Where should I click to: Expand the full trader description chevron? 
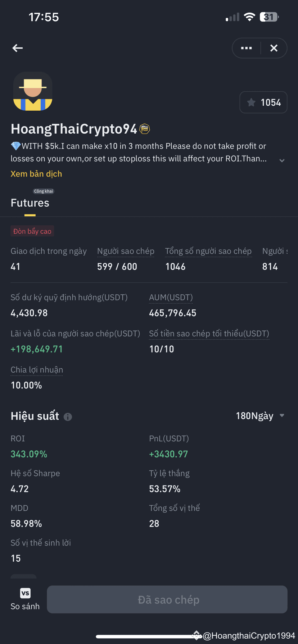(282, 160)
